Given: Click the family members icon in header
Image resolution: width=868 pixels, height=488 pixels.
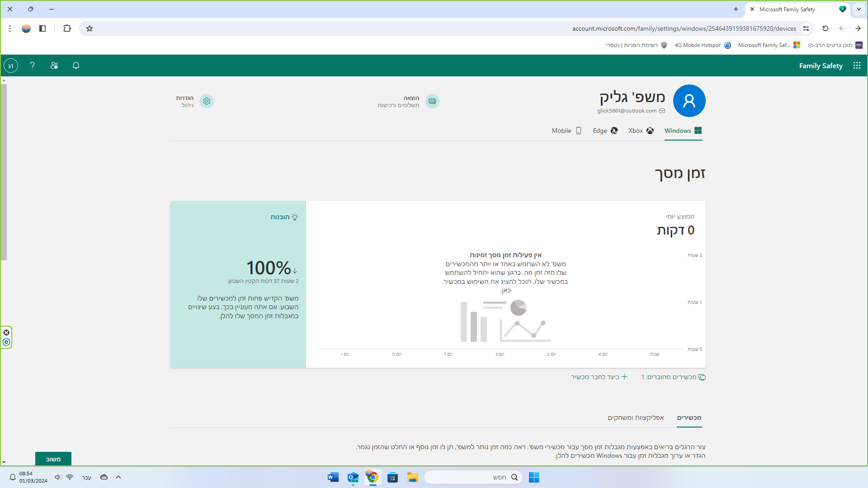Looking at the screenshot, I should [54, 66].
